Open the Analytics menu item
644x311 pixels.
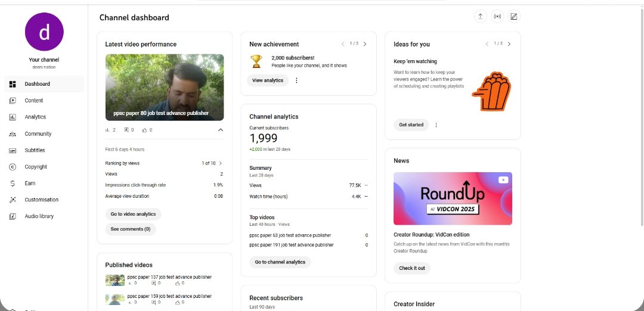tap(44, 117)
